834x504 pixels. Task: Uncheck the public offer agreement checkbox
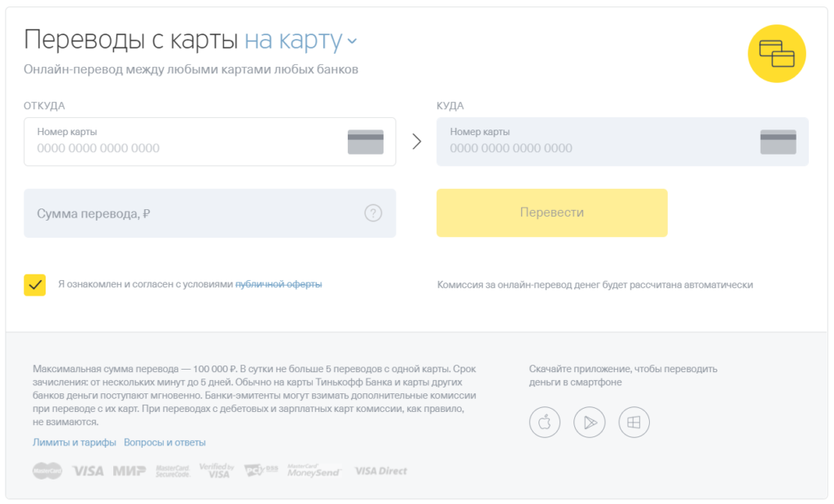point(35,285)
